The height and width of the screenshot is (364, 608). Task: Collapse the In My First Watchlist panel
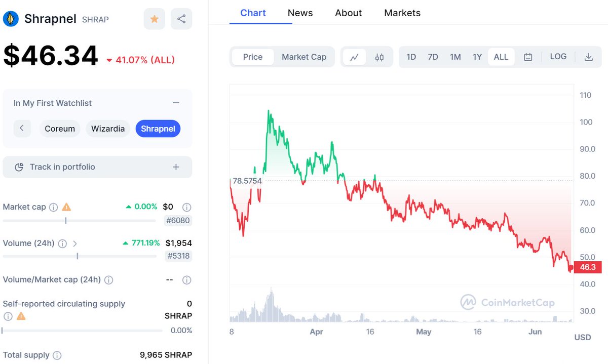(x=176, y=103)
